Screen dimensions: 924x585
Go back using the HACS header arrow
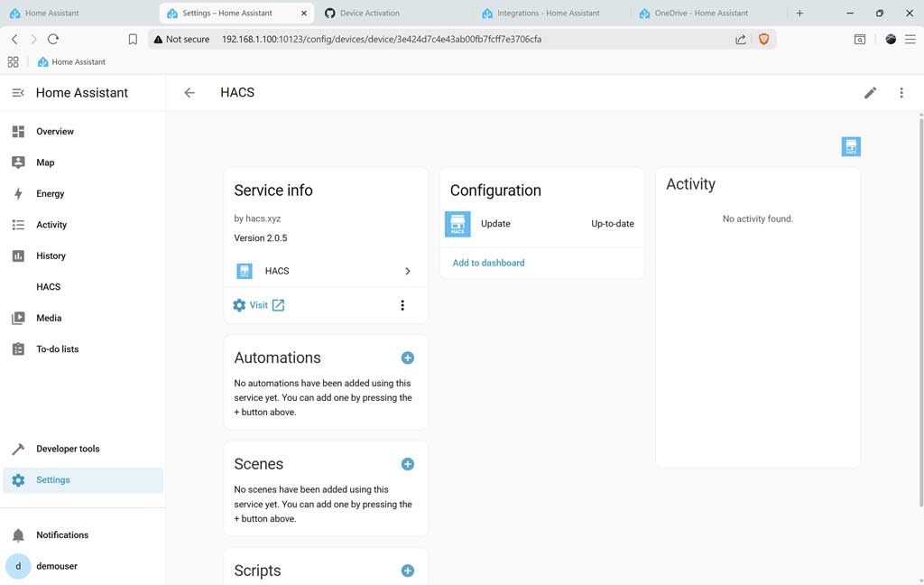189,93
